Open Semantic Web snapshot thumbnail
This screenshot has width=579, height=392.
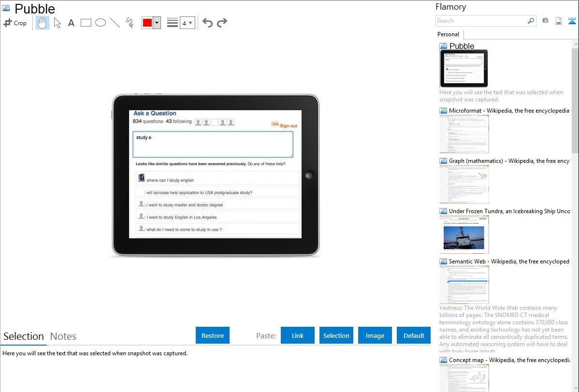(x=464, y=285)
